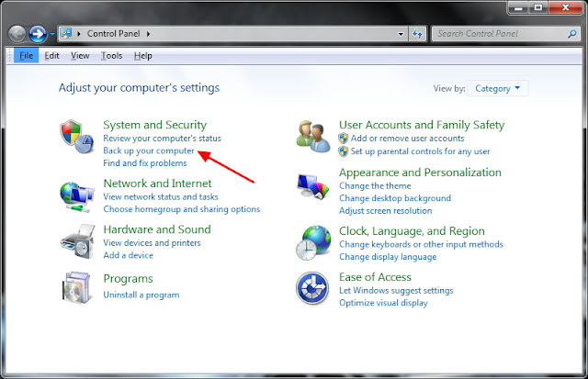Click the Forward navigation arrow button
Viewport: 588px width, 379px height.
(38, 34)
